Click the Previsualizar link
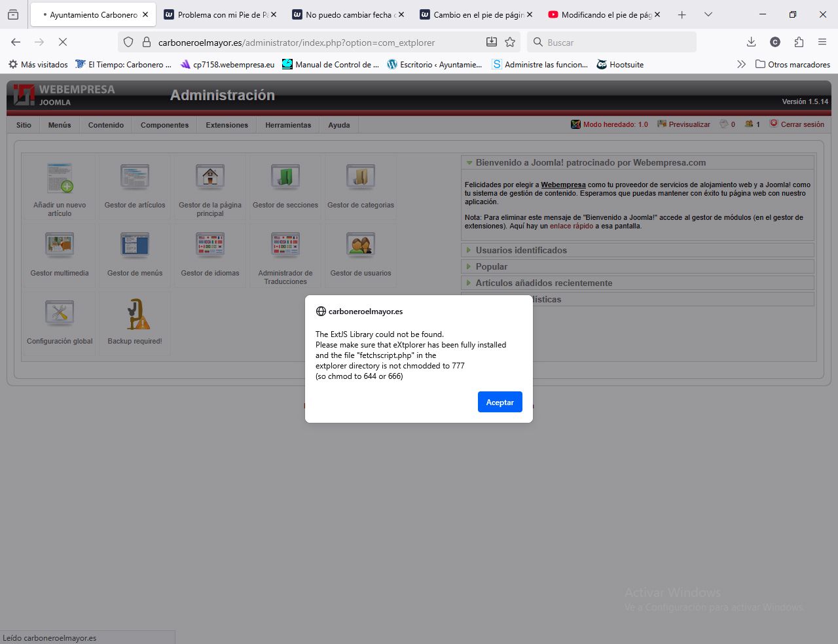This screenshot has height=644, width=838. coord(689,124)
